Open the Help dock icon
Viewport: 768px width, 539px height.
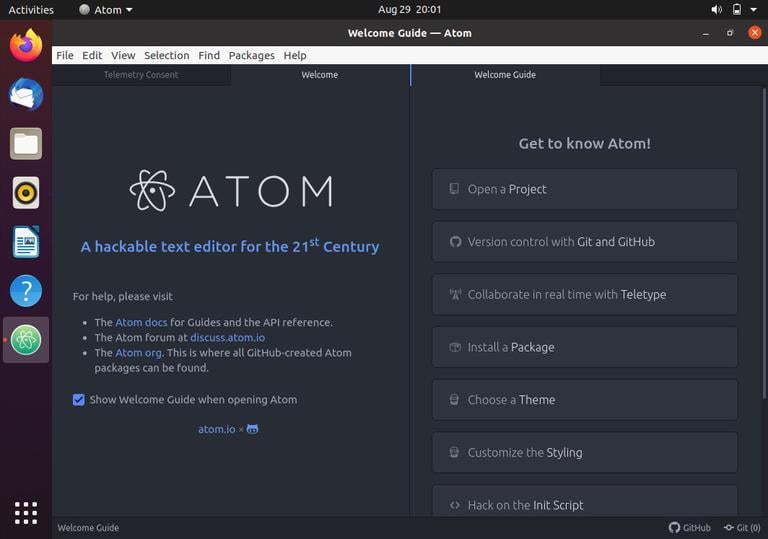pos(26,291)
